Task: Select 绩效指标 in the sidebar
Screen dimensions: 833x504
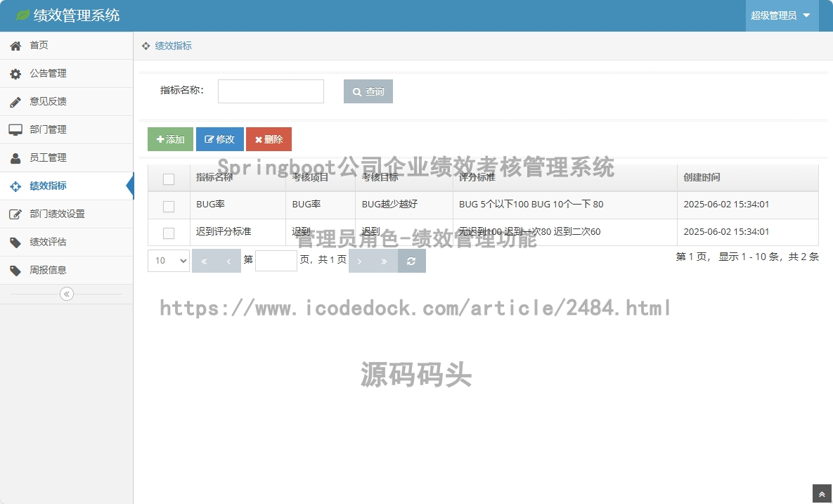Action: [66, 186]
